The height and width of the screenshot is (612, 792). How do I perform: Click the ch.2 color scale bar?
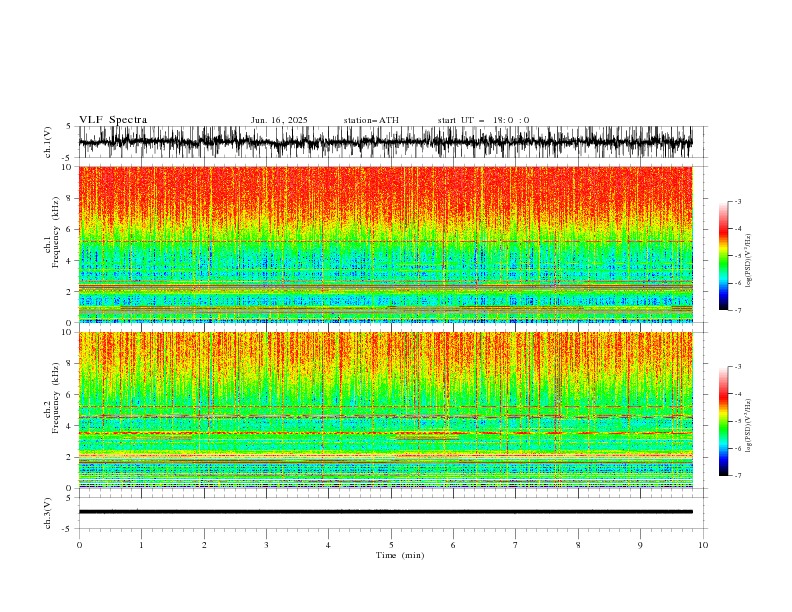point(723,421)
